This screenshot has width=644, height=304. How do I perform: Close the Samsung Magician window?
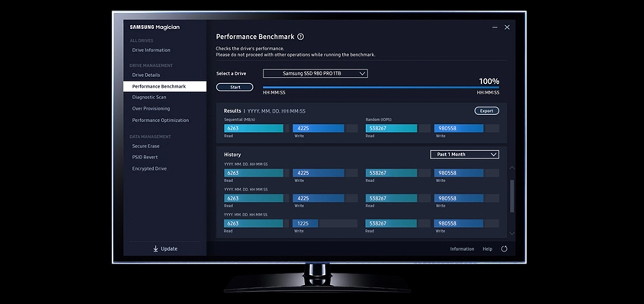[507, 27]
